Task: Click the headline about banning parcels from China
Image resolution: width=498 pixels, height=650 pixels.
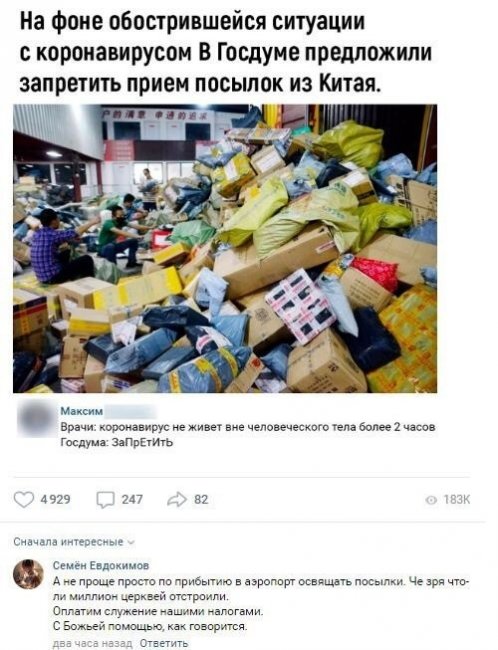Action: [x=226, y=52]
